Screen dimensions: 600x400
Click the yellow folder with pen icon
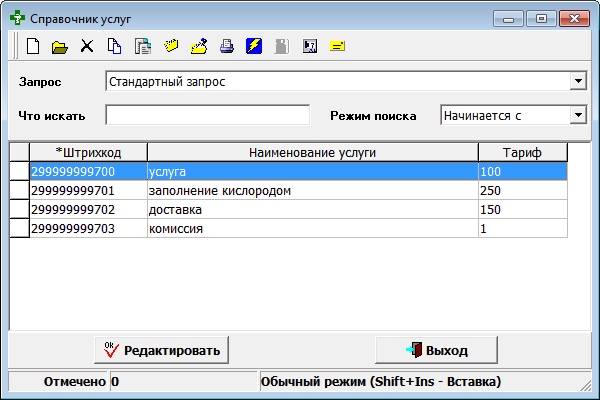199,46
